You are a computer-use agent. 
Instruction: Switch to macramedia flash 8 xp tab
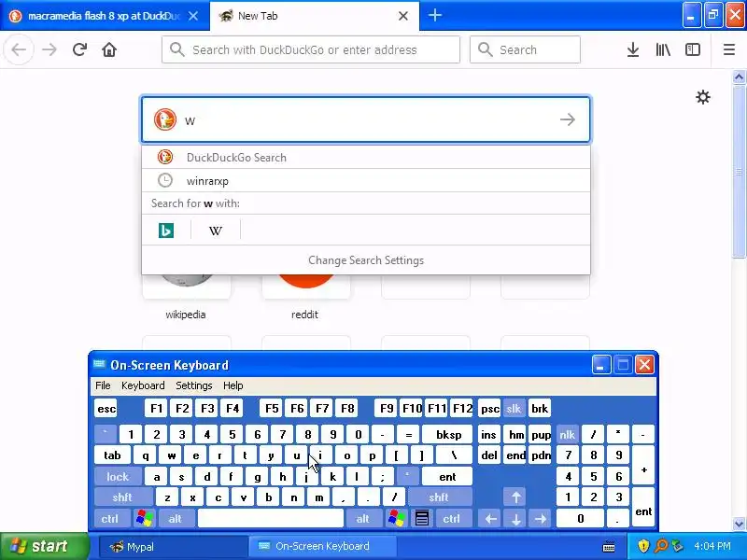(104, 16)
